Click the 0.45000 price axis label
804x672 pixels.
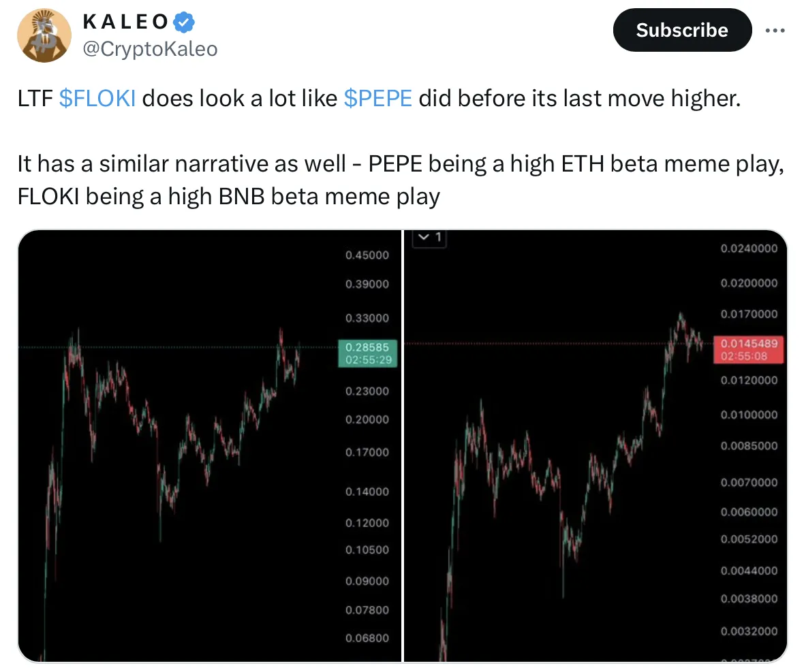(x=367, y=255)
